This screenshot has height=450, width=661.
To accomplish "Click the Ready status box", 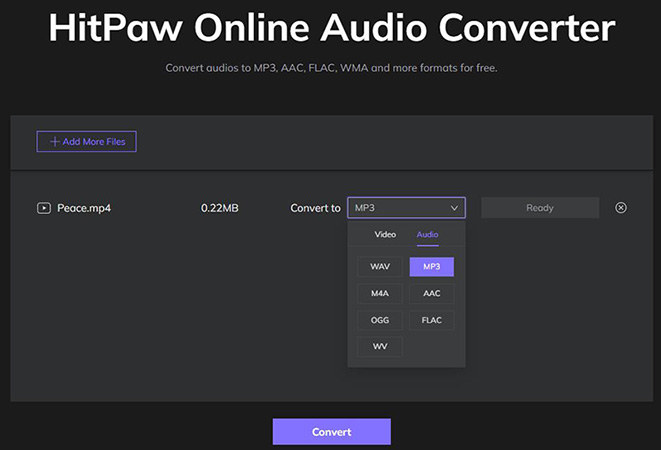I will 540,207.
